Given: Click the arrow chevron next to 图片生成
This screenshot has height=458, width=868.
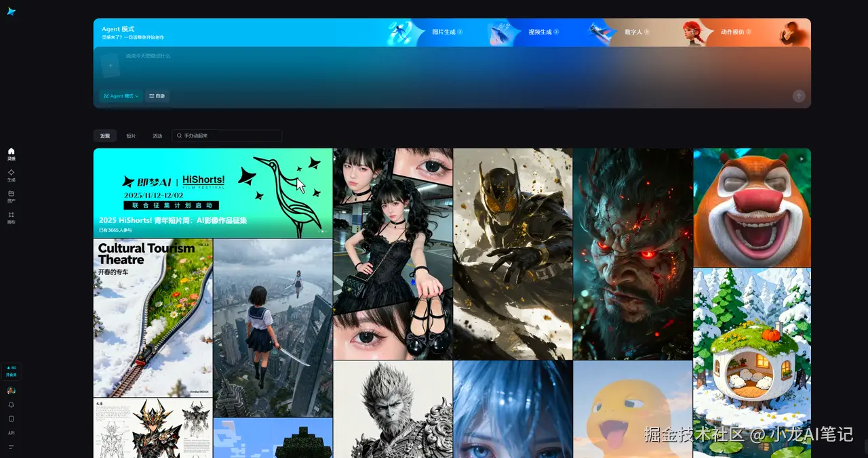Looking at the screenshot, I should (x=460, y=32).
